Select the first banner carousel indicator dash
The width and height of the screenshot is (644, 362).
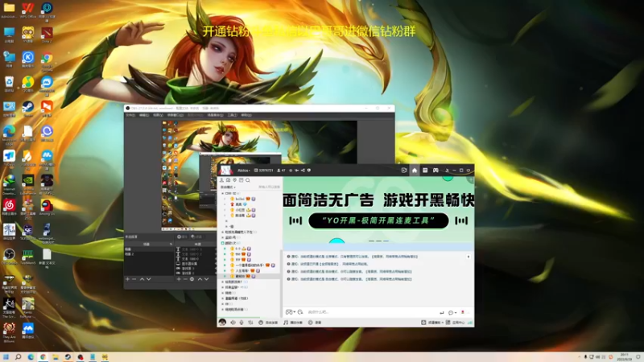[372, 241]
